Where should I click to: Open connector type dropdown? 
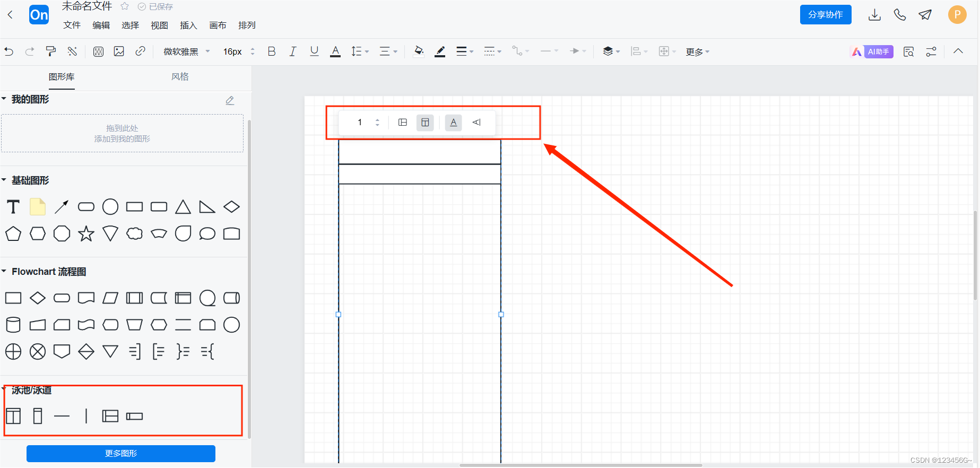(520, 51)
